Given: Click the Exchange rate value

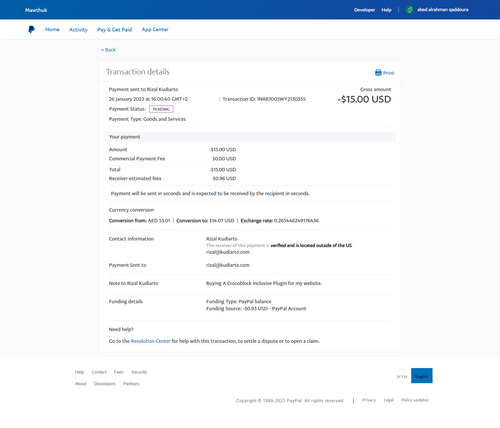Looking at the screenshot, I should coord(296,221).
